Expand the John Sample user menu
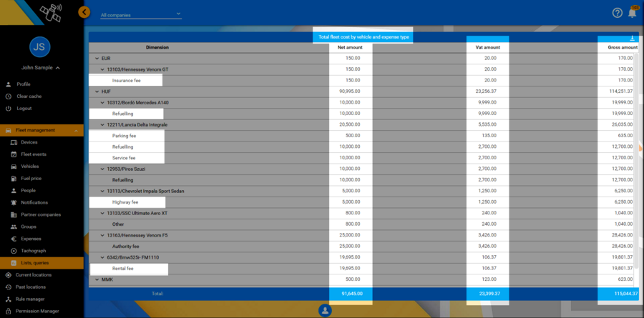The image size is (644, 318). coord(40,68)
